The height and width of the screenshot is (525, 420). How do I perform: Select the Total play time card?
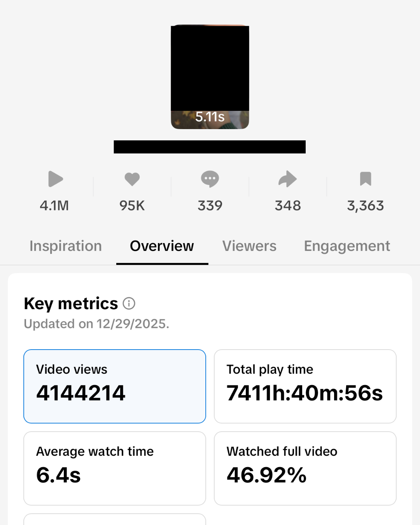(305, 386)
